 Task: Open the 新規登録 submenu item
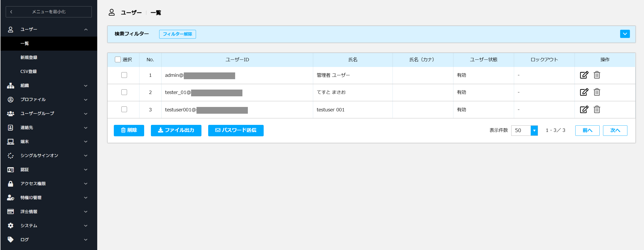click(49, 57)
